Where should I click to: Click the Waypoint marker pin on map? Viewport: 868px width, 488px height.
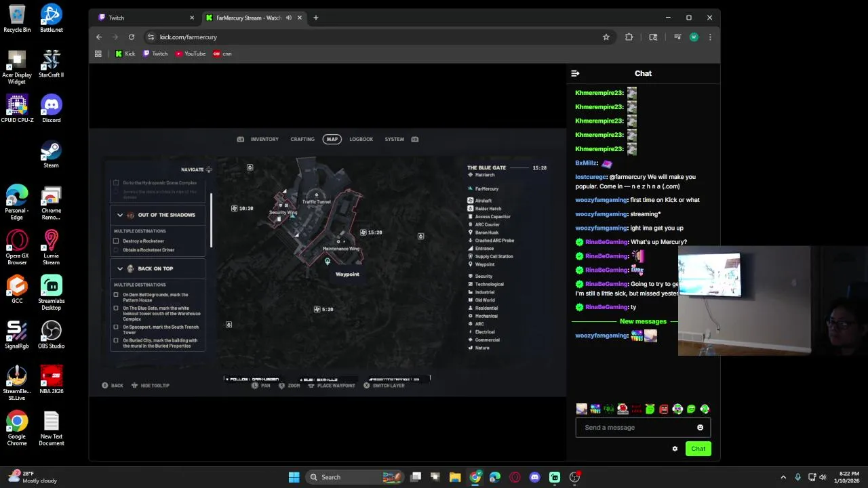(x=328, y=262)
